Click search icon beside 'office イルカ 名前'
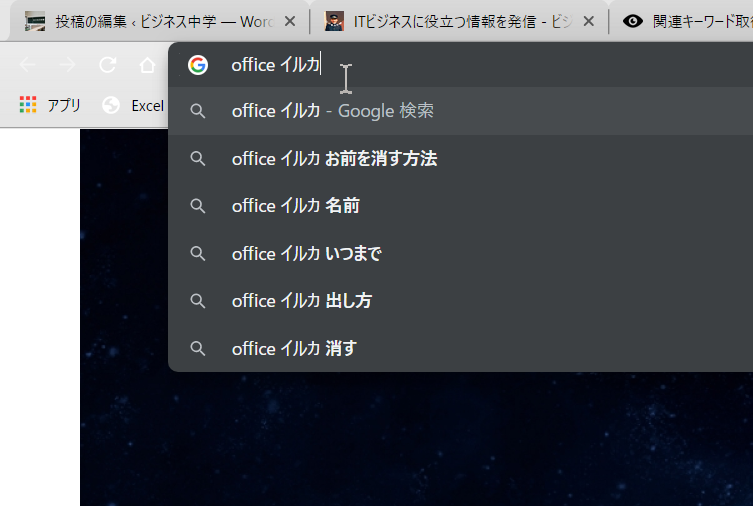The width and height of the screenshot is (753, 506). click(x=198, y=206)
